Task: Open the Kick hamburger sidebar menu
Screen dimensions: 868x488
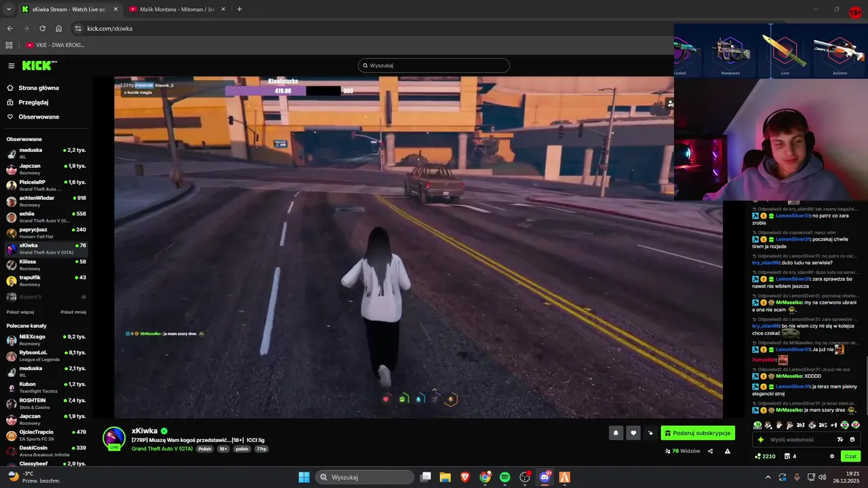Action: pyautogui.click(x=12, y=66)
